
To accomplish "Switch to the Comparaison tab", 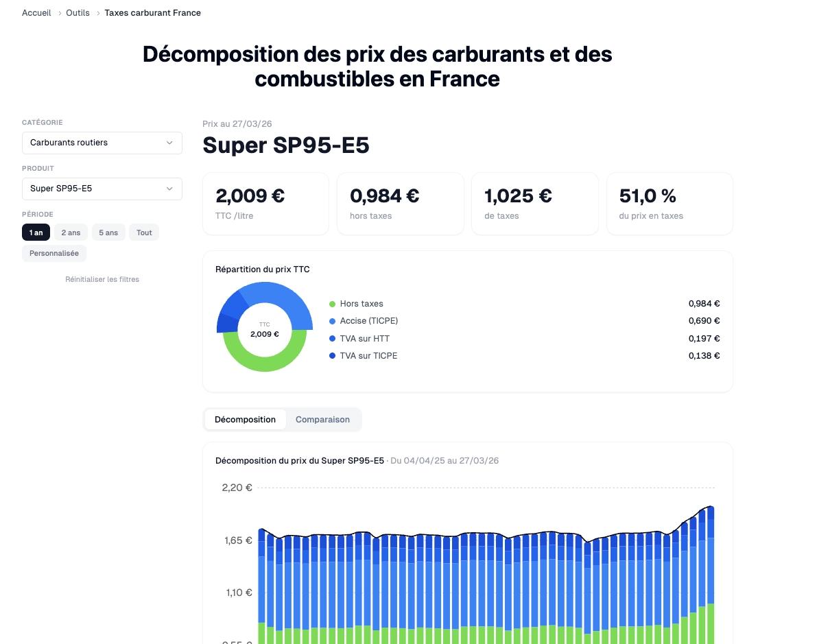I will pyautogui.click(x=322, y=419).
